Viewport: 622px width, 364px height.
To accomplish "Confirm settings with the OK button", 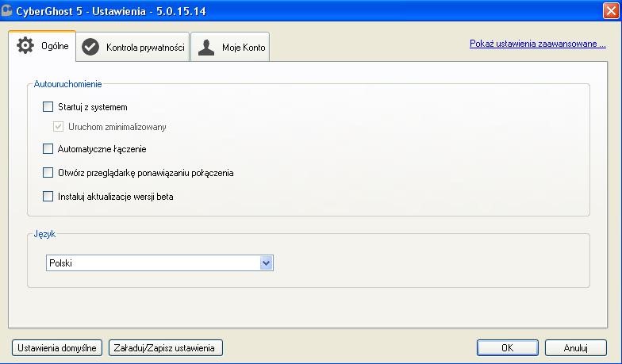I will (x=508, y=347).
